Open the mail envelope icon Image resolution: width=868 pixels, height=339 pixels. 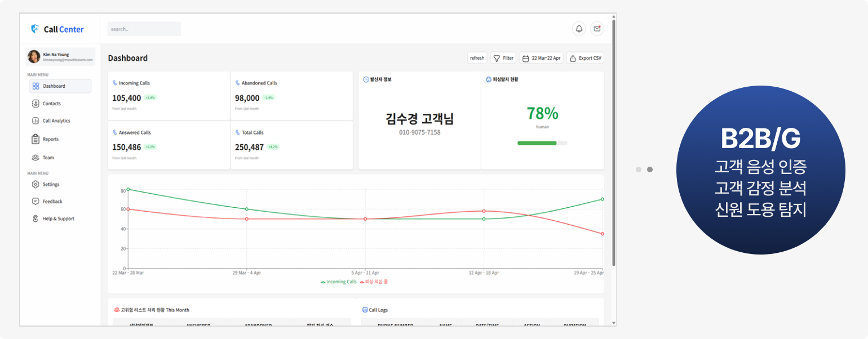pyautogui.click(x=597, y=29)
